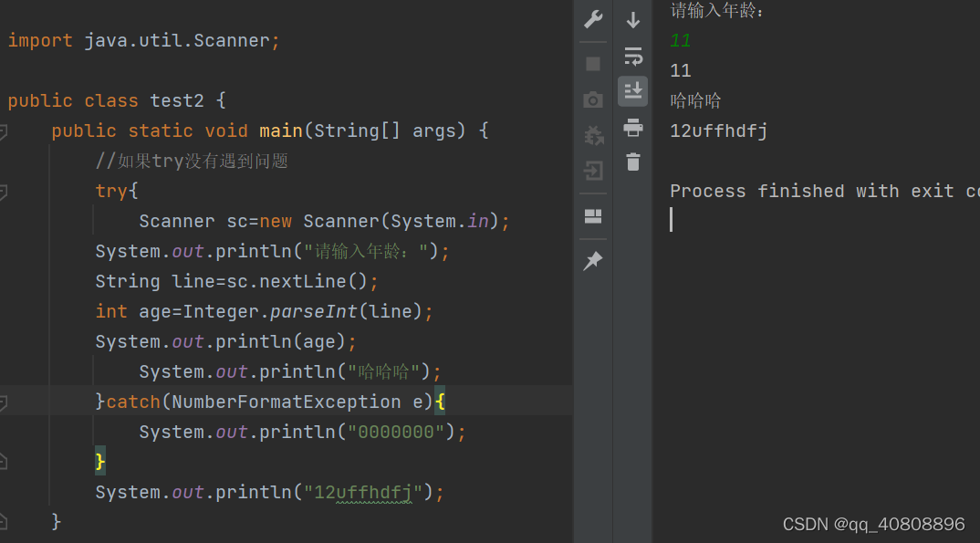Screen dimensions: 980x543
Task: Toggle scroll to end of console
Action: [x=633, y=91]
